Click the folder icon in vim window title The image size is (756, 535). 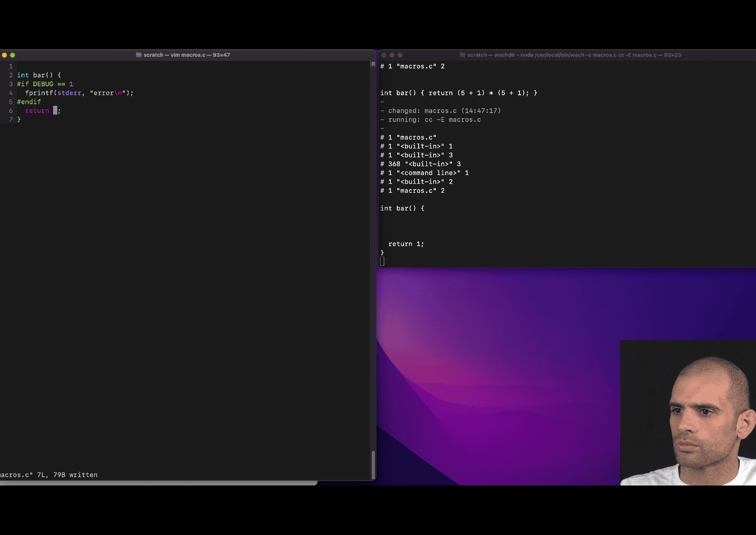pyautogui.click(x=138, y=55)
